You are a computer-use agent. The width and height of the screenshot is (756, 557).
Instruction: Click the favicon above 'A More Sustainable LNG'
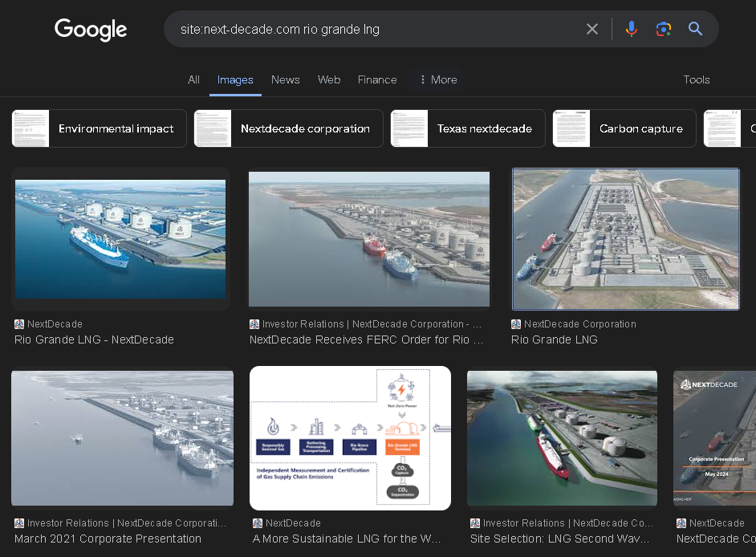(258, 523)
